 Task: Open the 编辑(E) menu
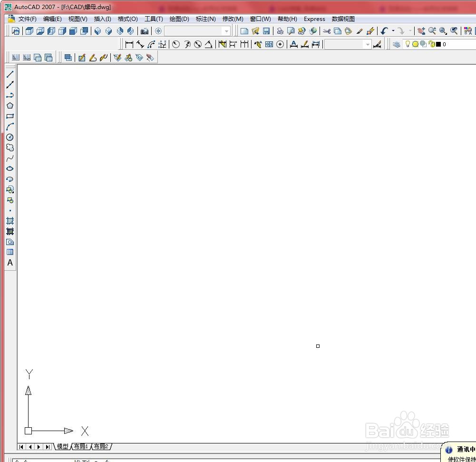click(52, 19)
